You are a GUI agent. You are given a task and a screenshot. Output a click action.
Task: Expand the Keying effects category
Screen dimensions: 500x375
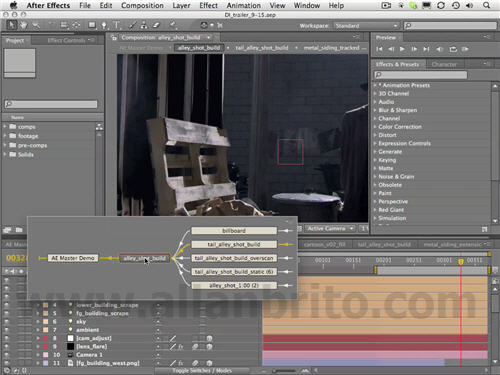375,160
